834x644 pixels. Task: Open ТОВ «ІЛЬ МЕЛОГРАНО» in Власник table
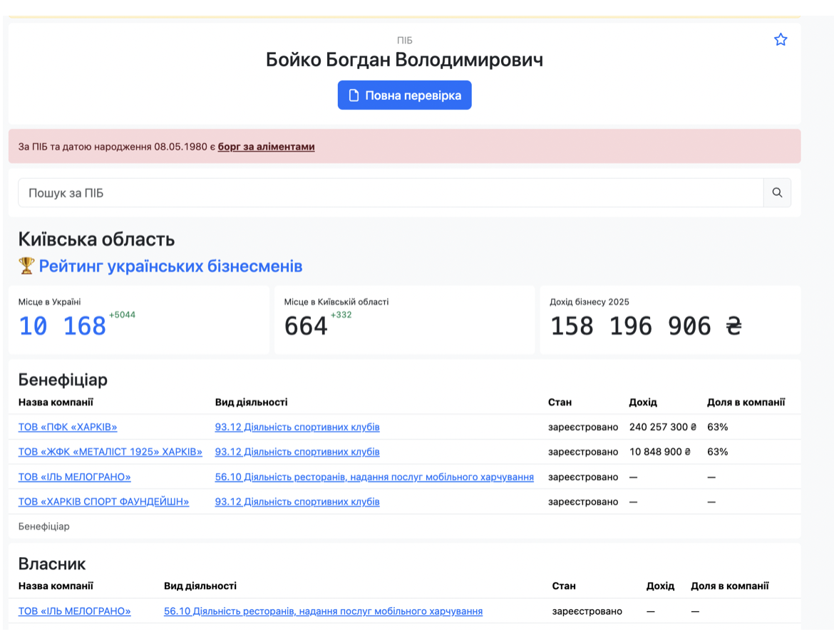point(74,611)
